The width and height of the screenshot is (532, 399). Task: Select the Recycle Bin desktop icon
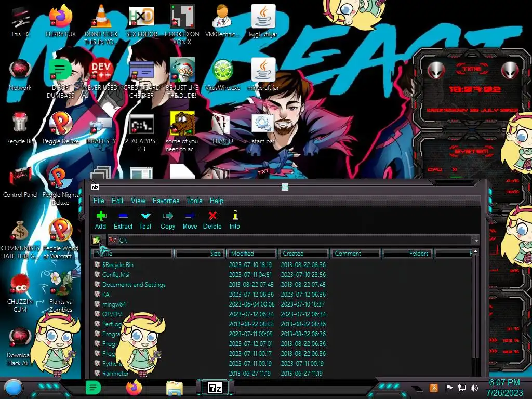click(20, 128)
